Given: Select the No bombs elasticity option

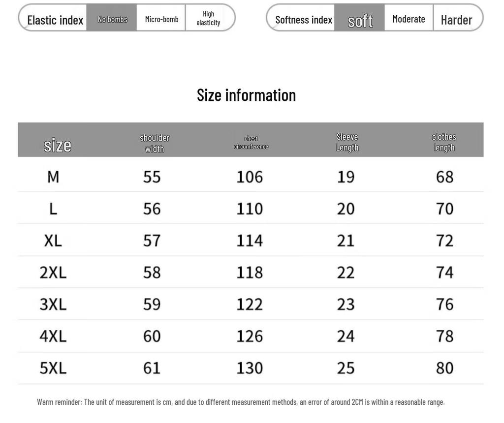Looking at the screenshot, I should point(112,18).
